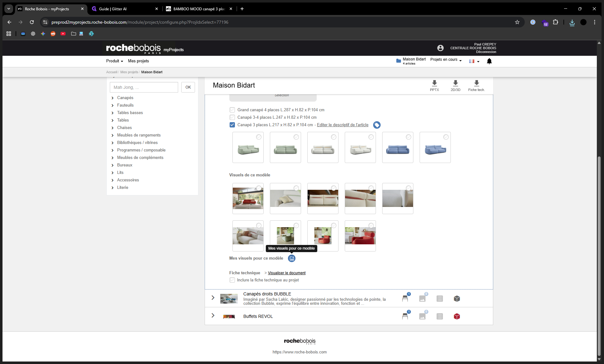Click the blue tag icon beside article descriptif
The width and height of the screenshot is (604, 364).
coord(377,125)
